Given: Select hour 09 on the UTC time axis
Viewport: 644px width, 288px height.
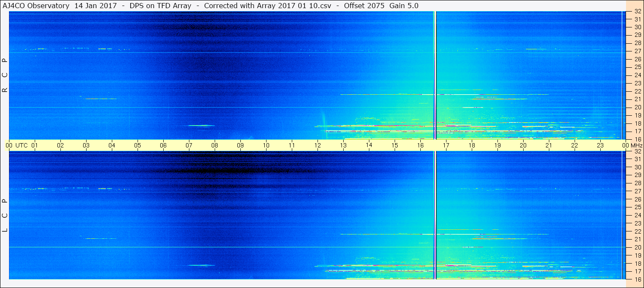Looking at the screenshot, I should 240,145.
